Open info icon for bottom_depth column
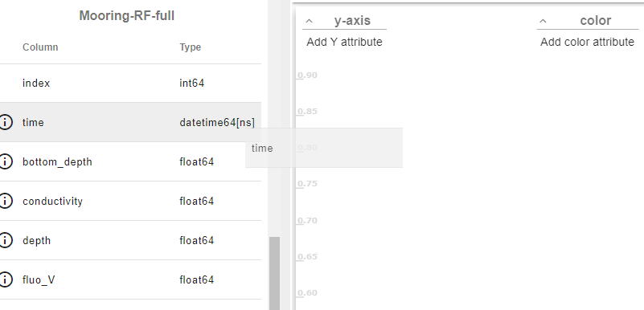The width and height of the screenshot is (644, 310). [x=6, y=161]
